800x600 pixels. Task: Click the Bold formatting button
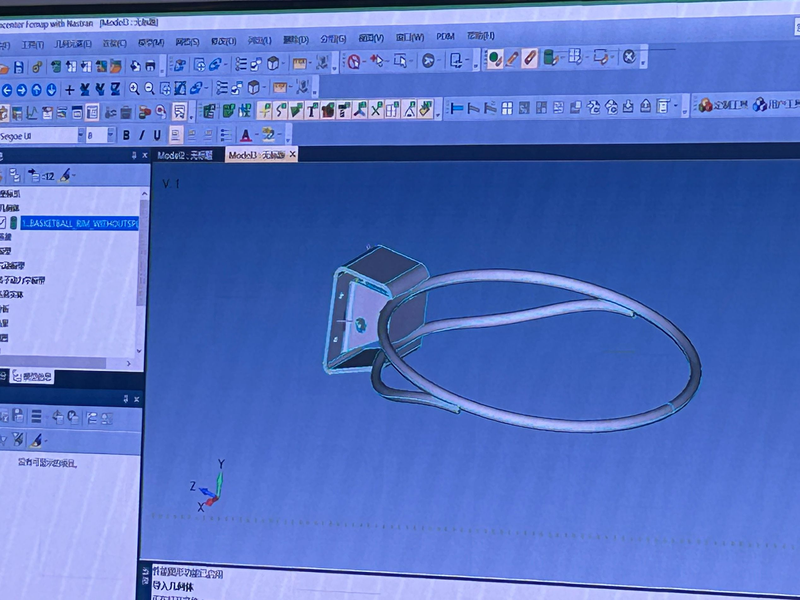tap(126, 135)
